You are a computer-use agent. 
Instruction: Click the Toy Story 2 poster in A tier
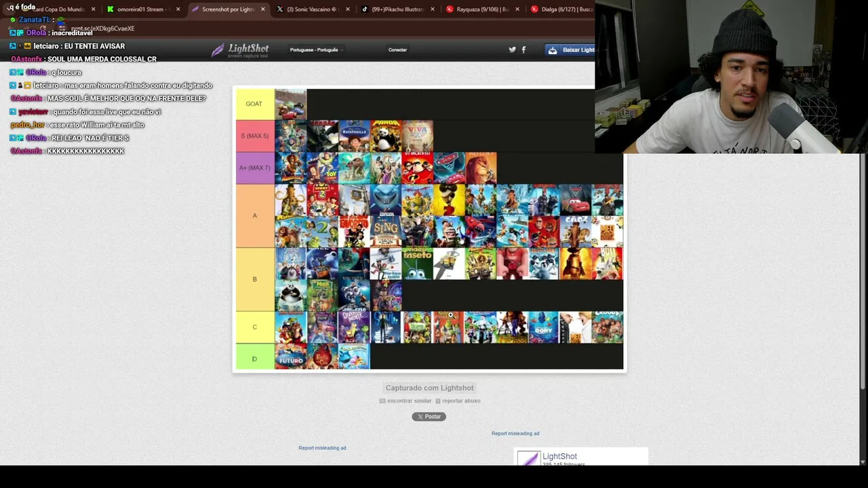click(322, 200)
